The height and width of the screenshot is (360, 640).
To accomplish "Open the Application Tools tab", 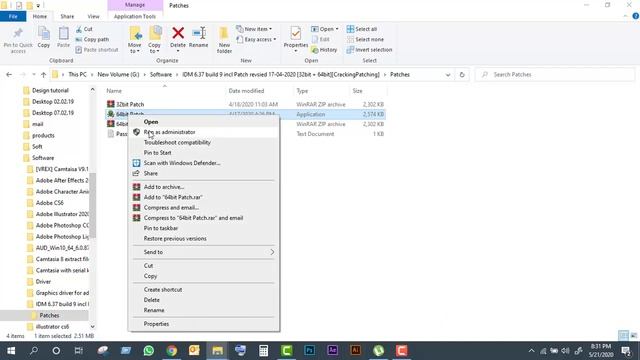I will click(x=135, y=16).
